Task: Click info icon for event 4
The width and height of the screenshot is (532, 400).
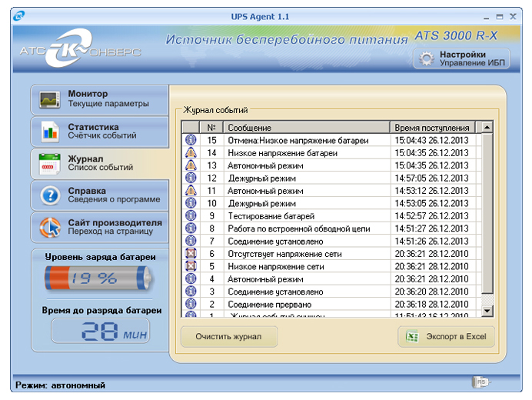Action: point(191,278)
